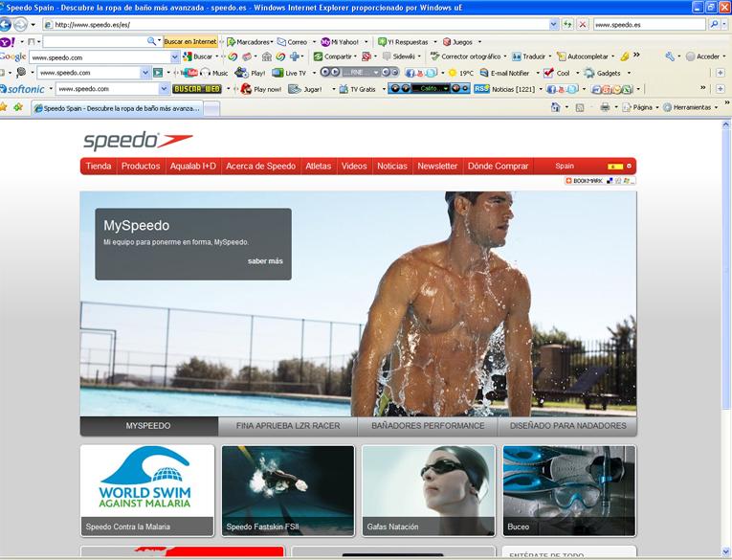Click Google toolbar Buscar button
The width and height of the screenshot is (732, 560).
click(x=198, y=56)
